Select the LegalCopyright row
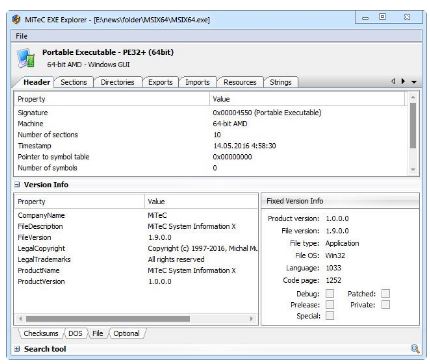 click(x=136, y=248)
